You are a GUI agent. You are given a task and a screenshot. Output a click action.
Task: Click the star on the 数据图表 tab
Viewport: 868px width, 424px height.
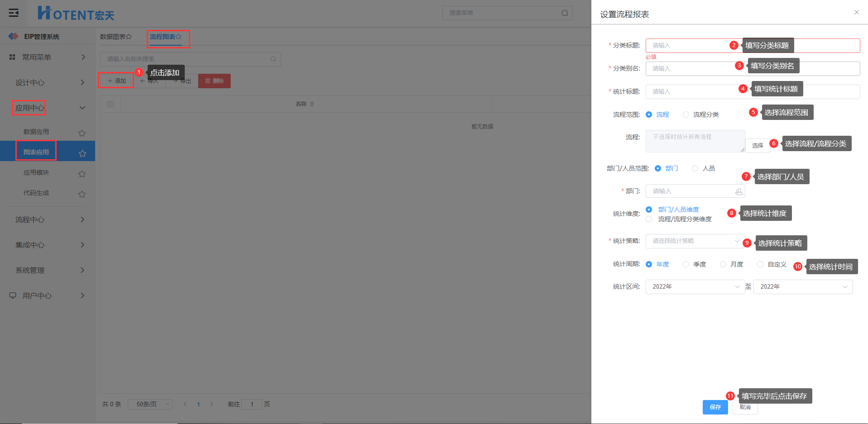pos(129,37)
